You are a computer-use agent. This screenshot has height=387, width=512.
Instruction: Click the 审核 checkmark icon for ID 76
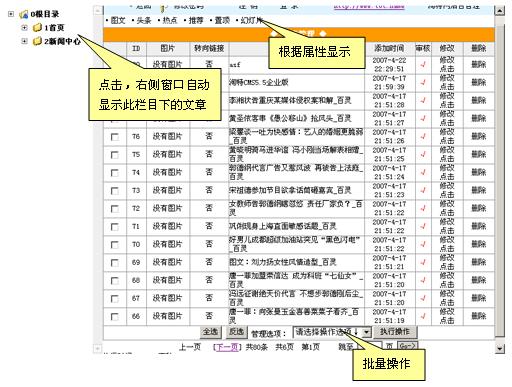coord(423,136)
